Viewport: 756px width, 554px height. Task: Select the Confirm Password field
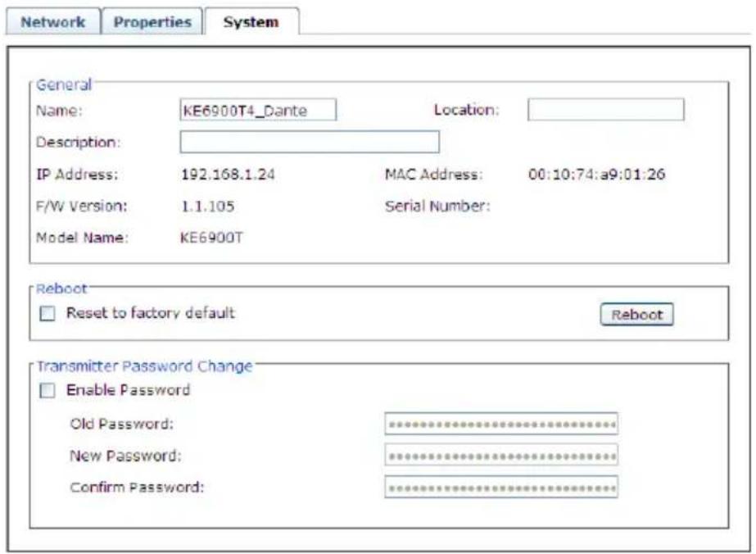point(501,488)
